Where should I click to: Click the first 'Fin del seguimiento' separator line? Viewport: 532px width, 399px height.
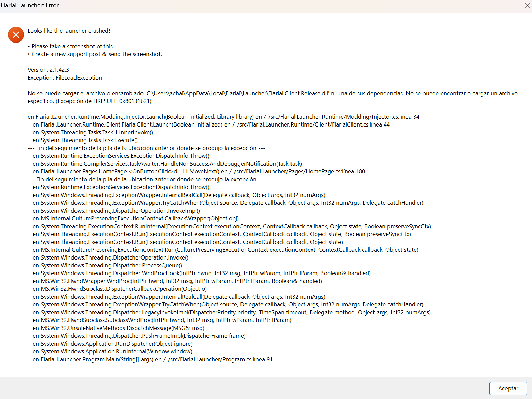click(x=146, y=148)
